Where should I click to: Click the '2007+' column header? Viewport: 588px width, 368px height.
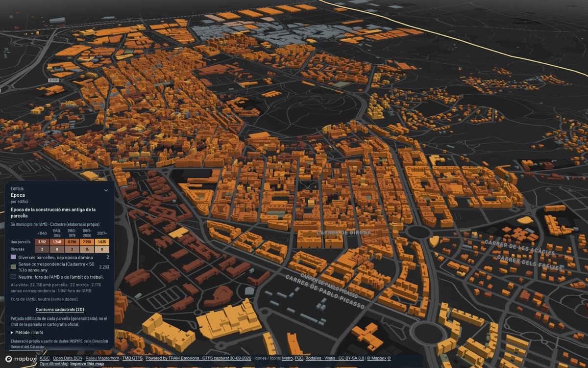click(x=102, y=233)
